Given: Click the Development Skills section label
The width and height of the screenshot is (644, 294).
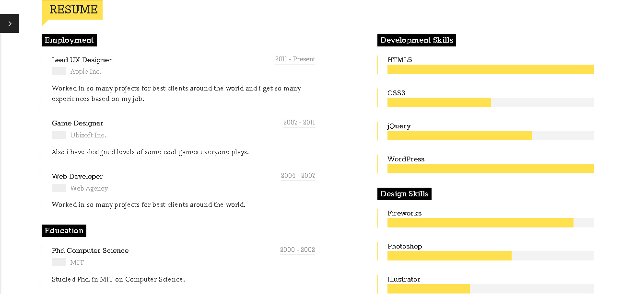Looking at the screenshot, I should pos(416,40).
